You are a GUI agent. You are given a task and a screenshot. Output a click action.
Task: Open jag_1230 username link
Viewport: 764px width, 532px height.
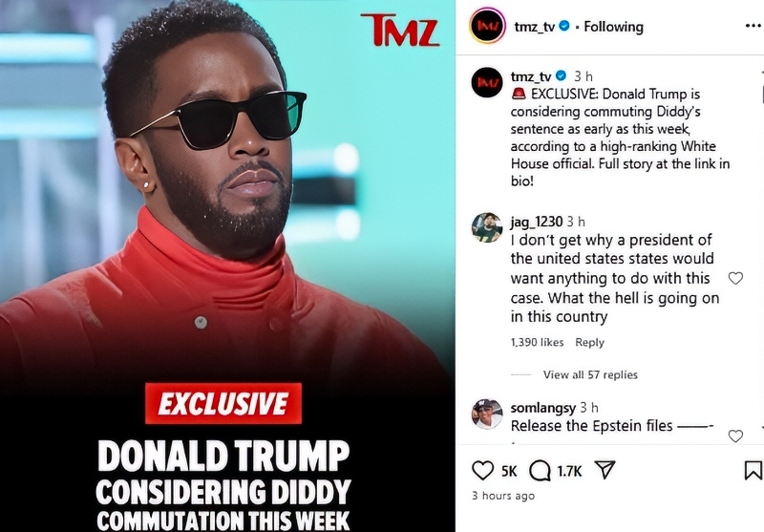click(x=537, y=222)
